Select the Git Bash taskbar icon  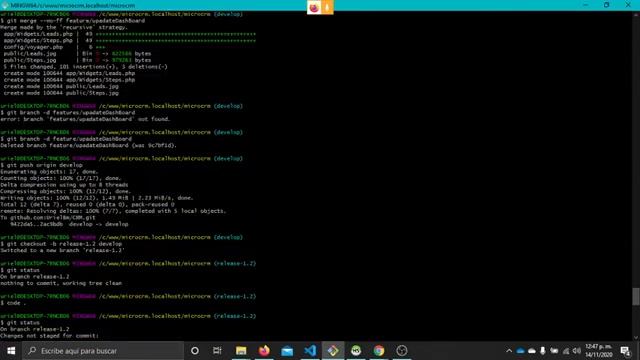tap(333, 351)
